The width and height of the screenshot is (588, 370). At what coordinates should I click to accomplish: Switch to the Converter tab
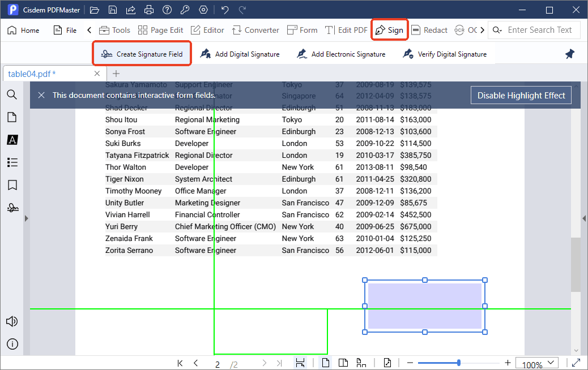255,30
